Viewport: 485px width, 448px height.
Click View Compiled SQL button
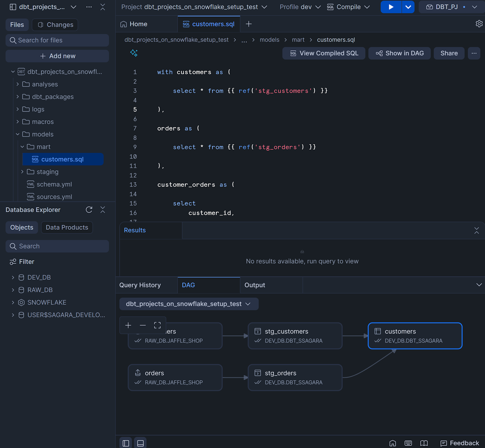[324, 53]
